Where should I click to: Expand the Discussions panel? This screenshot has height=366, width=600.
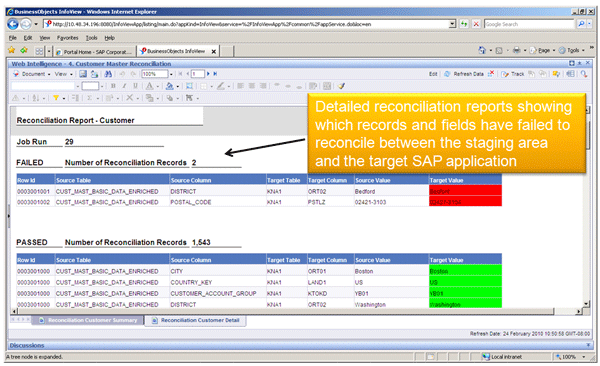[x=588, y=345]
